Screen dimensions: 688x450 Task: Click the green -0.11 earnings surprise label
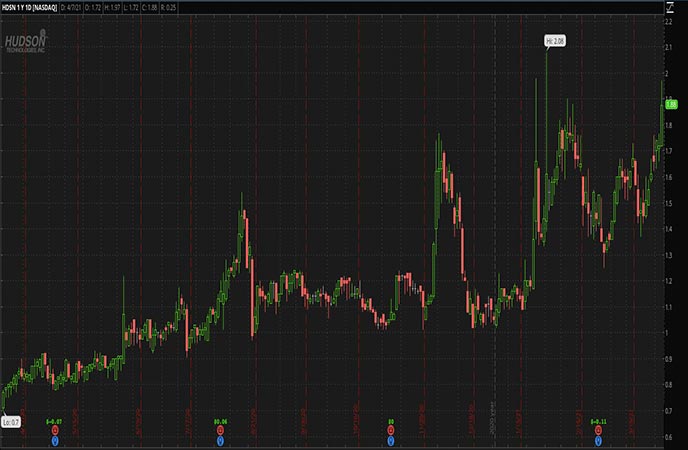[598, 422]
